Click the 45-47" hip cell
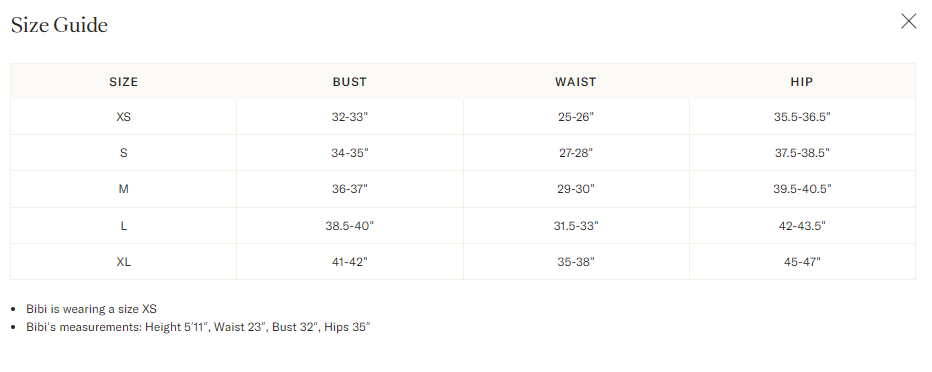Viewport: 932px width, 372px height. pyautogui.click(x=802, y=262)
